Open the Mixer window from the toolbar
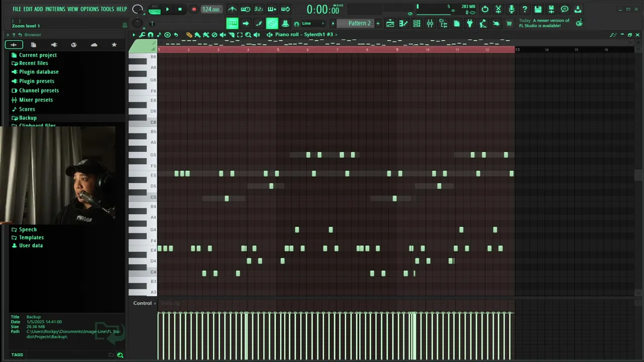 click(430, 24)
